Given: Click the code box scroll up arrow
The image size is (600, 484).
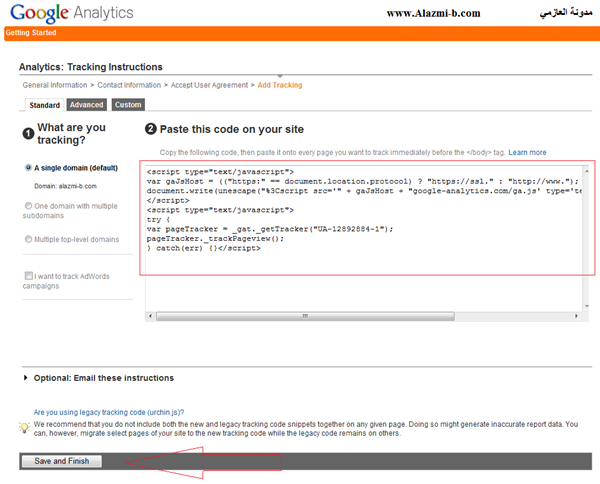Looking at the screenshot, I should pos(586,171).
